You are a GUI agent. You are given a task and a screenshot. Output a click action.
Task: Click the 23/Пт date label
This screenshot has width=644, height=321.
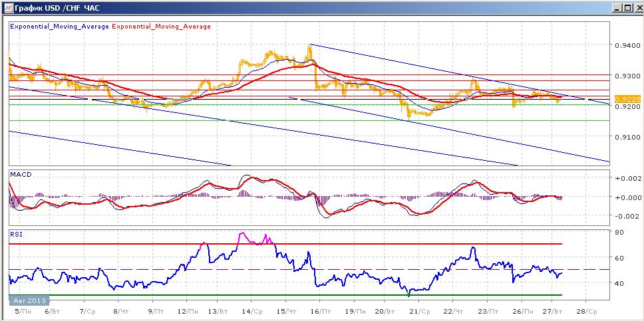(489, 311)
